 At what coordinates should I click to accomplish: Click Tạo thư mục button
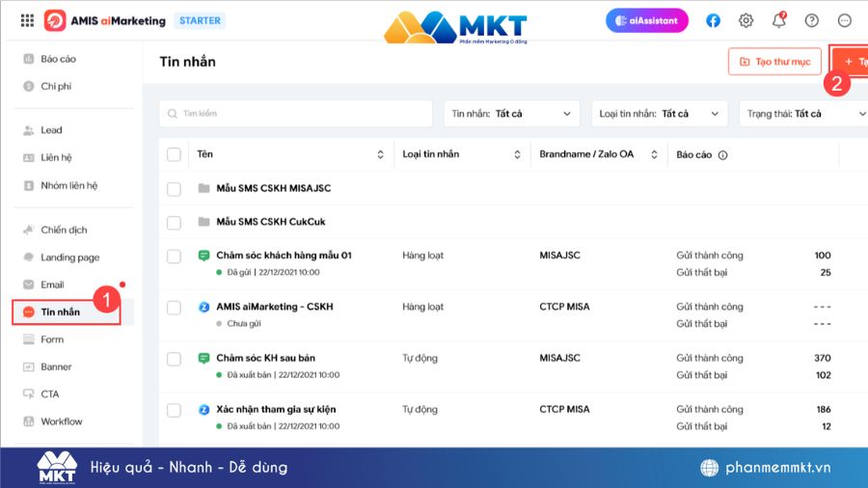coord(774,62)
